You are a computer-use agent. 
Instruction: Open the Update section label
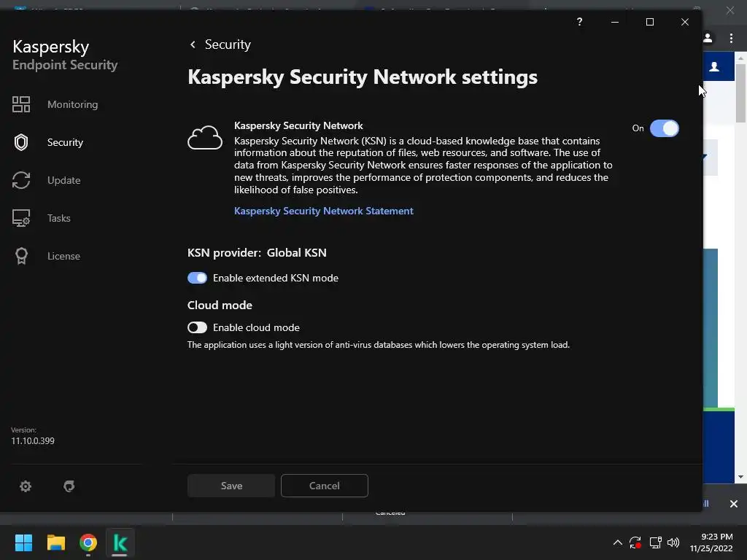[x=63, y=180]
